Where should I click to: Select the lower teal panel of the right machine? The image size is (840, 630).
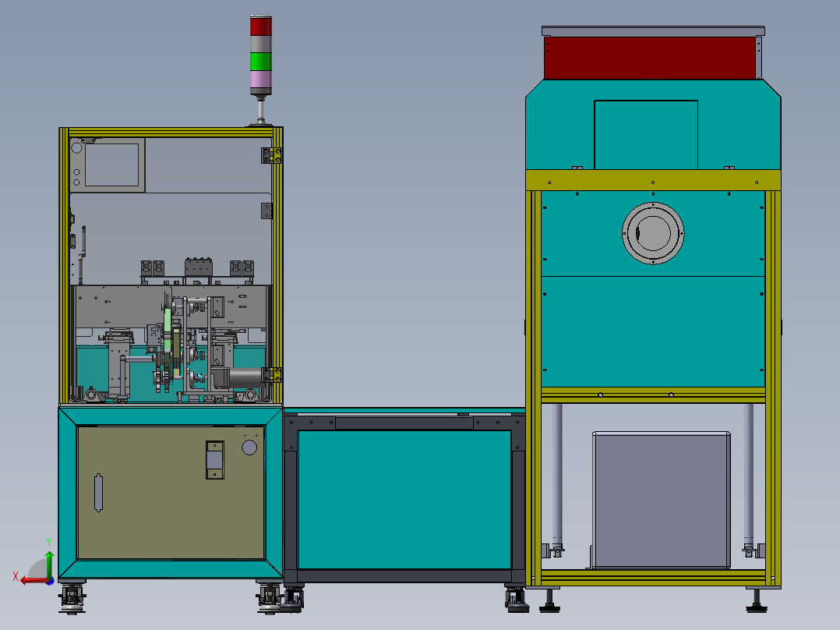(653, 332)
